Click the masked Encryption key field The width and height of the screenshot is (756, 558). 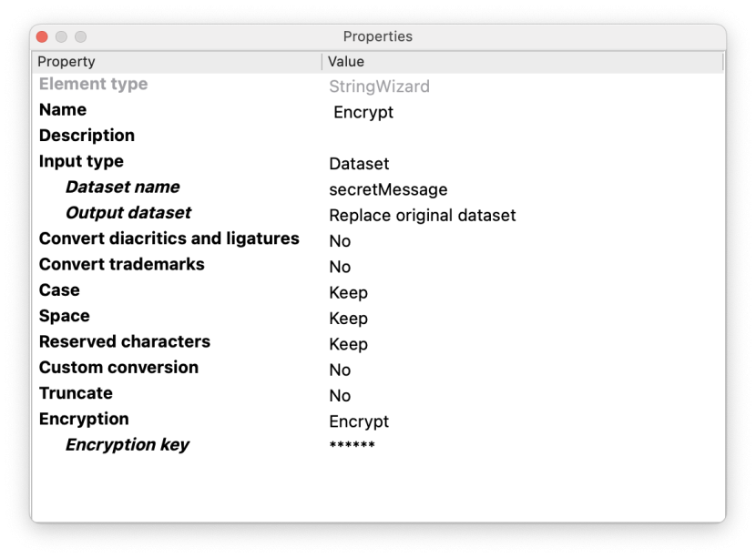352,447
